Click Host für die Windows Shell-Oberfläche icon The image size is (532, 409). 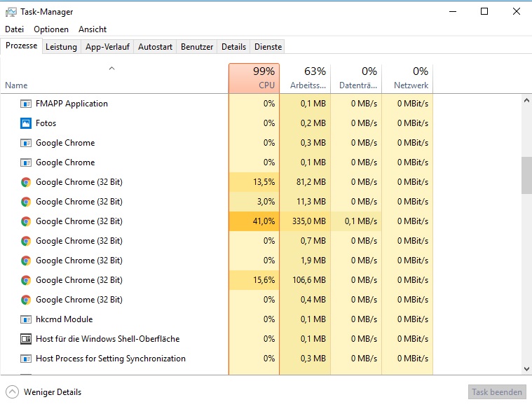pyautogui.click(x=26, y=339)
